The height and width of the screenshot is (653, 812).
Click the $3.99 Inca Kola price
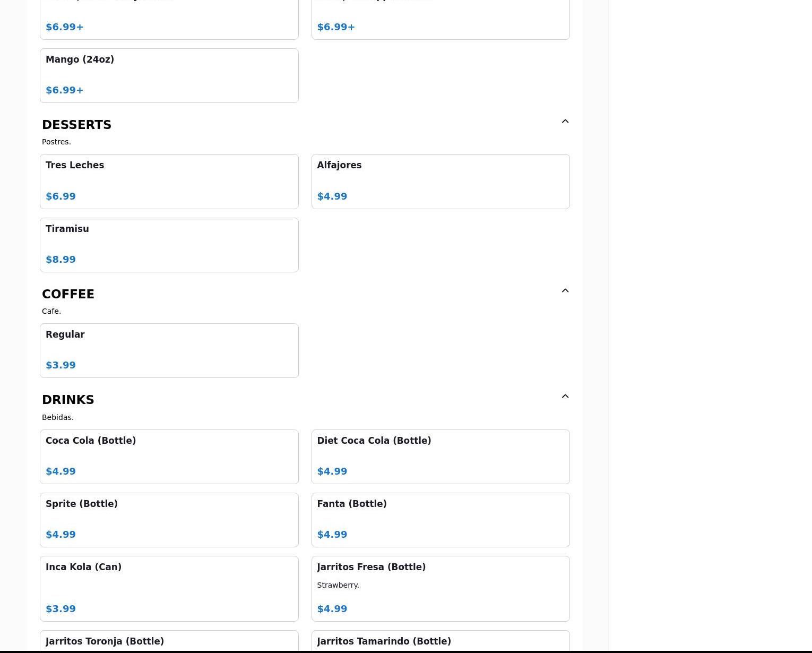point(61,609)
